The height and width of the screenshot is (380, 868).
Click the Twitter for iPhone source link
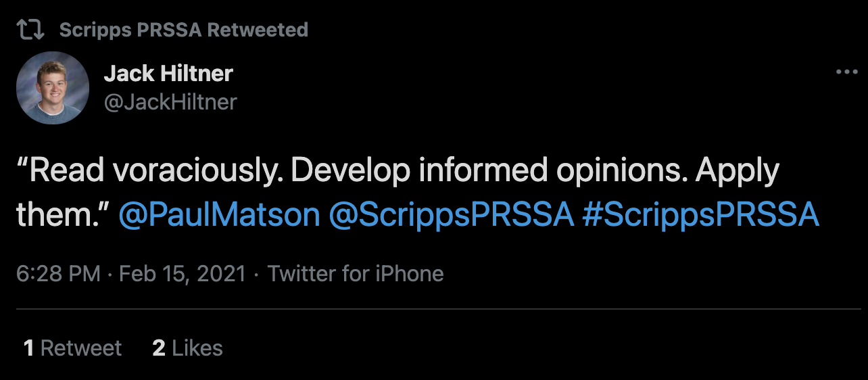click(356, 274)
